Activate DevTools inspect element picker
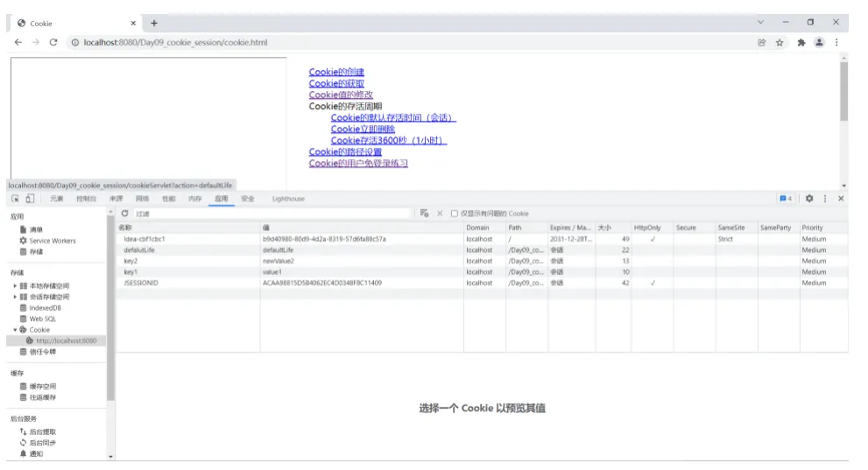This screenshot has width=868, height=470. coord(15,199)
